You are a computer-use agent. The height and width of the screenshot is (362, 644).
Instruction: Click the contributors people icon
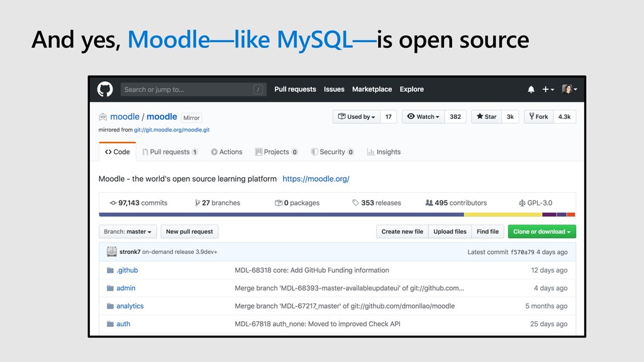pyautogui.click(x=429, y=203)
